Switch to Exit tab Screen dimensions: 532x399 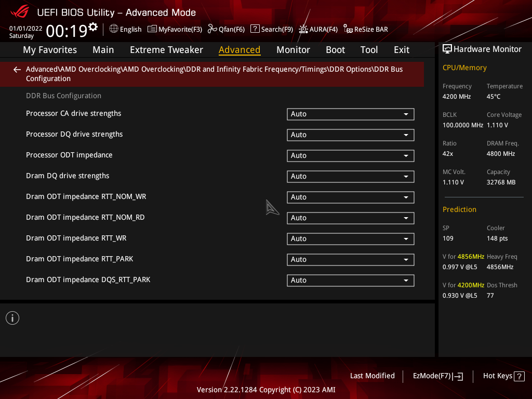tap(402, 50)
